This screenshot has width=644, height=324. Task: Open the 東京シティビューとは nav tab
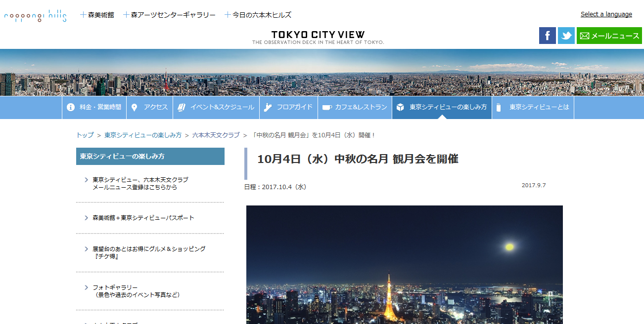tap(533, 107)
